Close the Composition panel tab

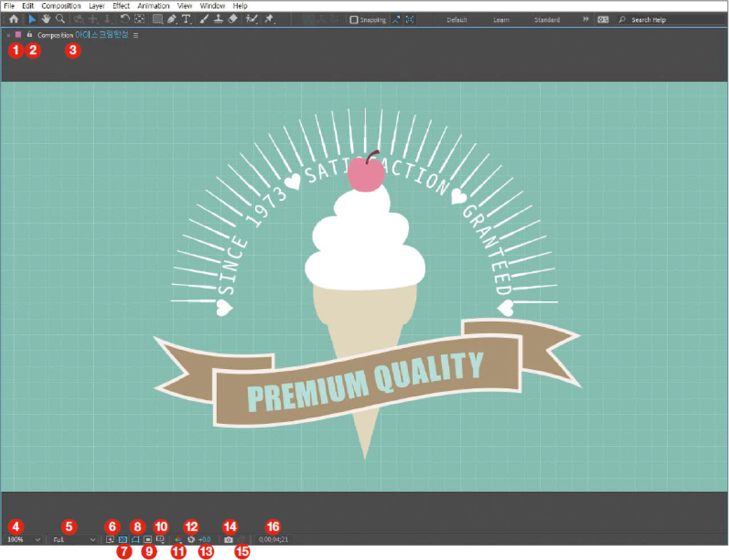(8, 35)
